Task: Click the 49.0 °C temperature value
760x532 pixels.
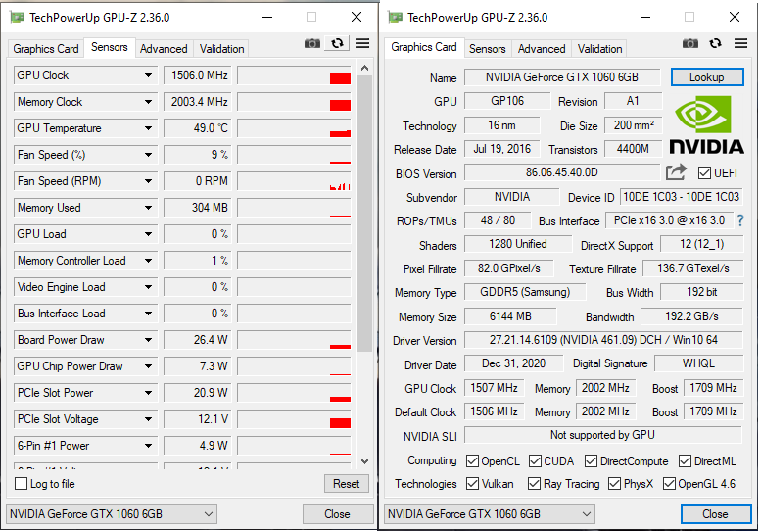Action: click(x=197, y=128)
